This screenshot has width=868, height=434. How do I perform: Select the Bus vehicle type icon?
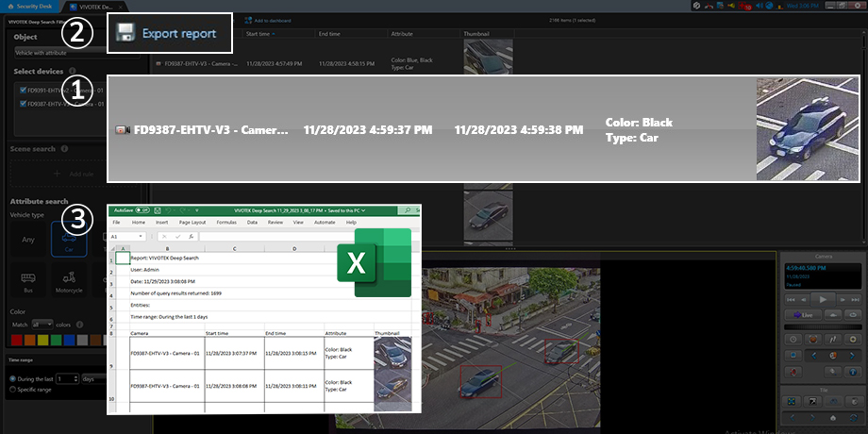coord(28,280)
